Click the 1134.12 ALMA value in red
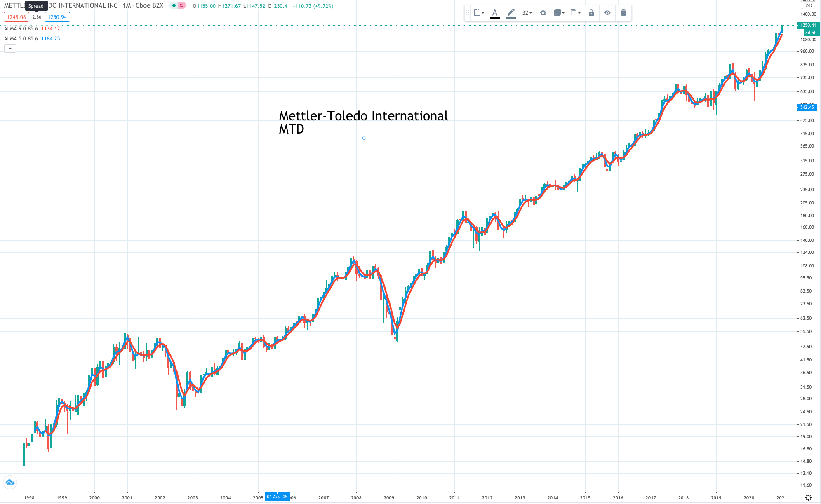Screen dimensions: 821x504 tap(50, 28)
